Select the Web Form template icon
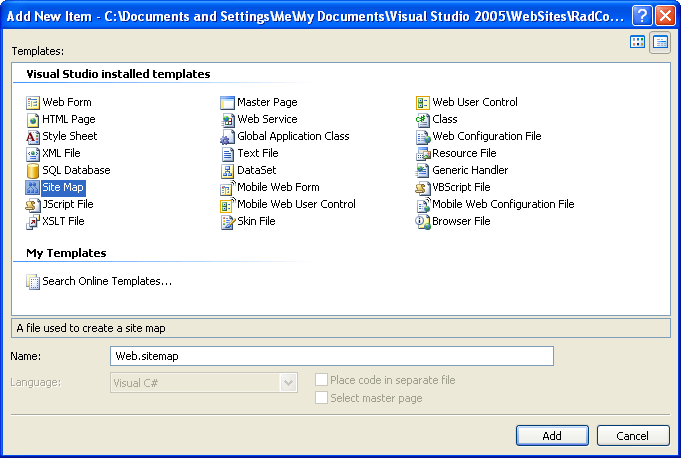The height and width of the screenshot is (458, 681). pos(33,102)
